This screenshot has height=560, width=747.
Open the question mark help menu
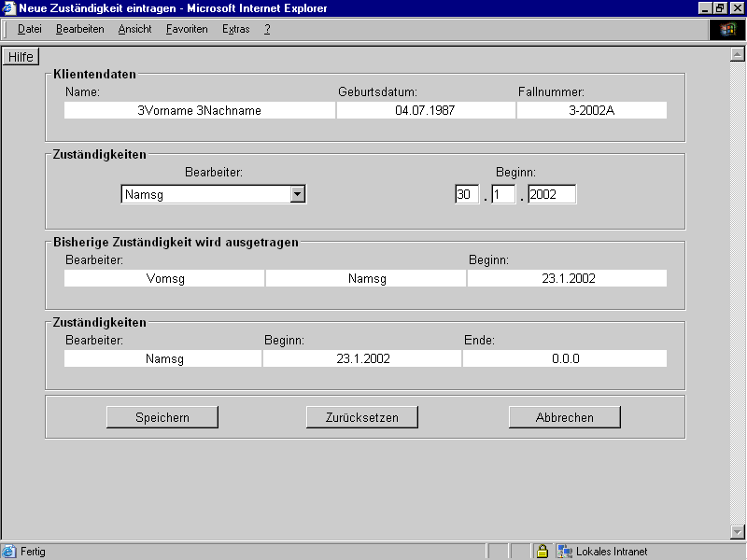[267, 29]
